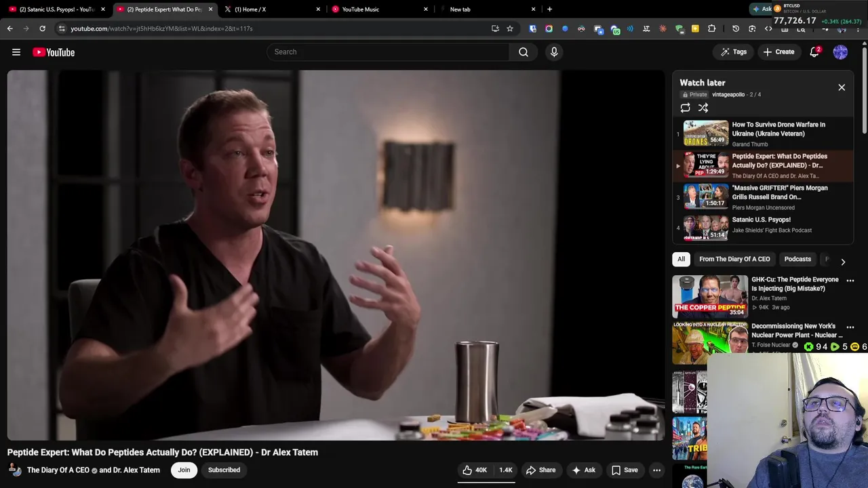Screen dimensions: 868x488
Task: Click the red starburst extension icon
Action: pyautogui.click(x=663, y=28)
